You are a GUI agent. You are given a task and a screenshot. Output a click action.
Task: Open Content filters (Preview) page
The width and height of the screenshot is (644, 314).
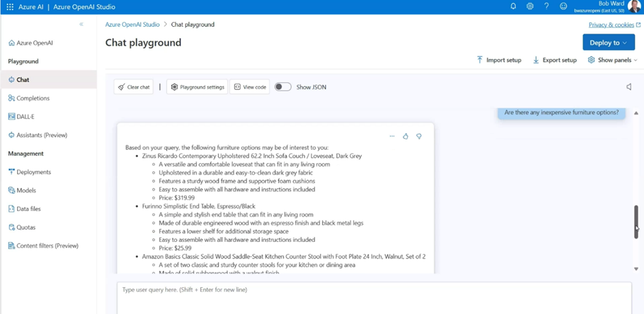pyautogui.click(x=49, y=245)
